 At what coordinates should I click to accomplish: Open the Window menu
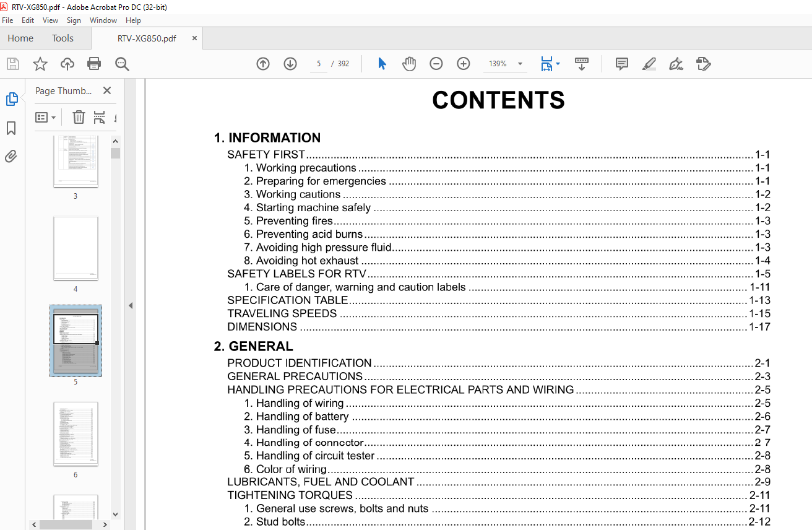pyautogui.click(x=103, y=20)
